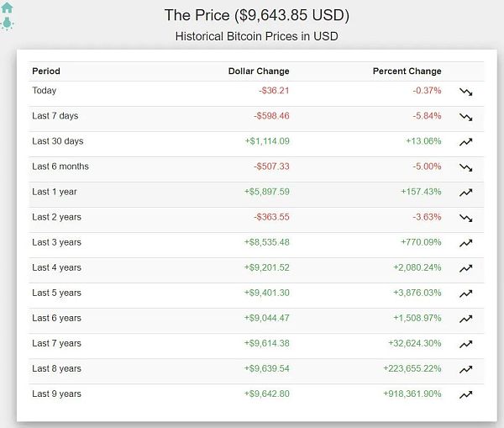Click the +$9,201.52 dollar change value

(x=267, y=267)
